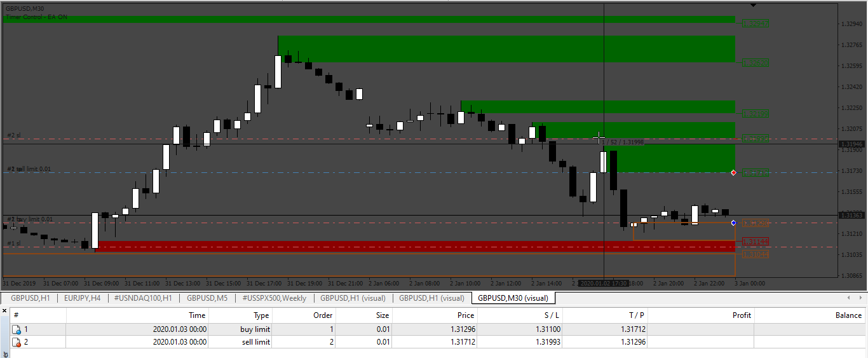
Task: Open the #USNDAQ100,H1 chart tab
Action: click(x=144, y=298)
